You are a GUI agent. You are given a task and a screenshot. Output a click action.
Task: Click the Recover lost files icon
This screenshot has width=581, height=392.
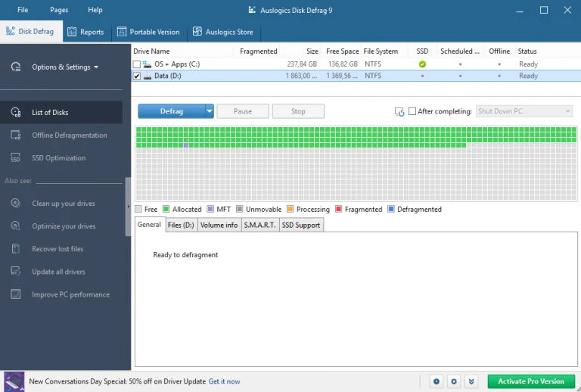[16, 249]
